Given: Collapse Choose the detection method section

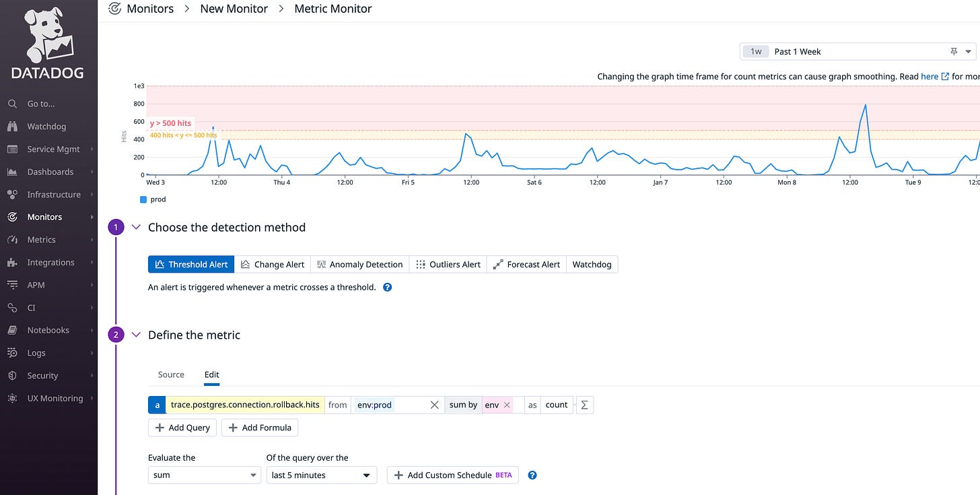Looking at the screenshot, I should (x=137, y=228).
